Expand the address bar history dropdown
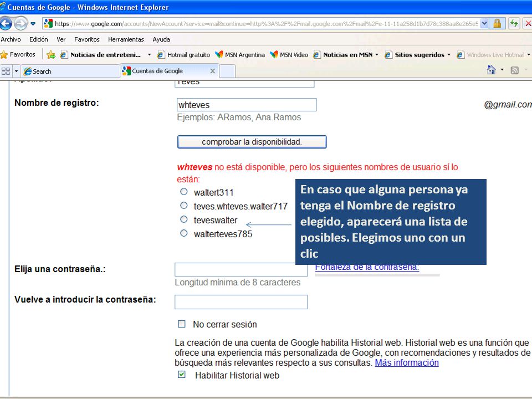The width and height of the screenshot is (532, 399). click(484, 23)
